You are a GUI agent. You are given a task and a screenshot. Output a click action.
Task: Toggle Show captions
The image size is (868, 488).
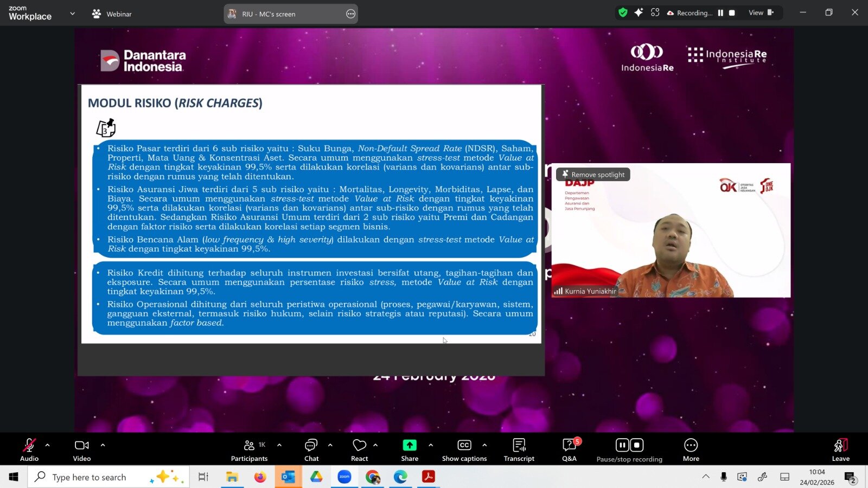click(464, 450)
